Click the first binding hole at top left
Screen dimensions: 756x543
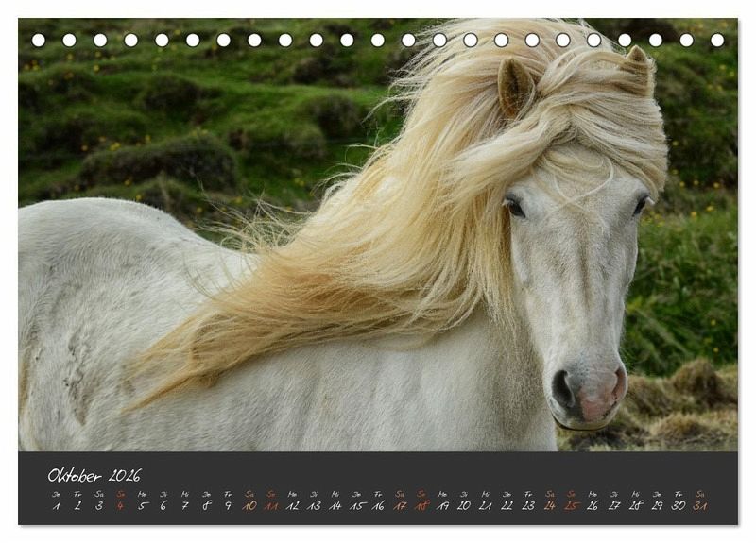[x=39, y=41]
